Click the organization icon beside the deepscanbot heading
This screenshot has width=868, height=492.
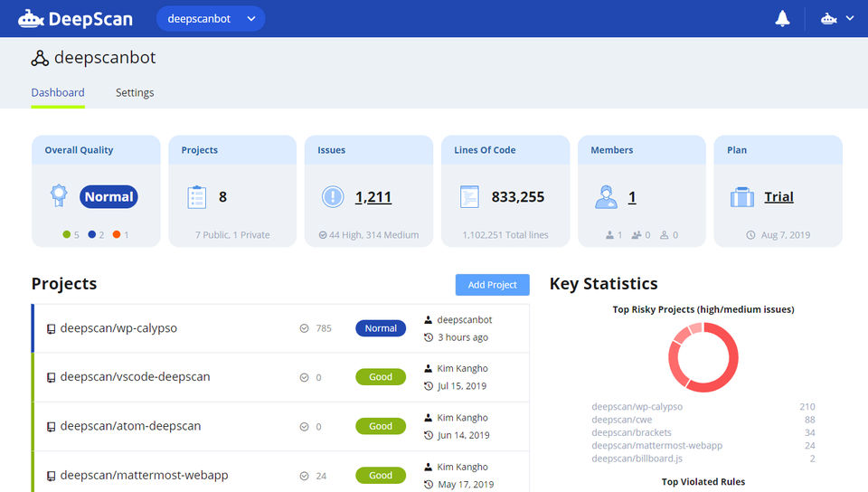pos(40,58)
